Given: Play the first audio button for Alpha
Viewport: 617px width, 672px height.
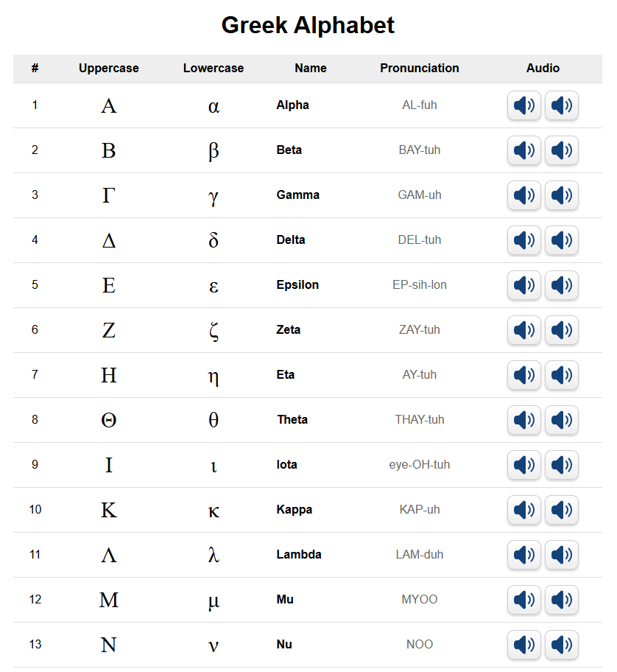Looking at the screenshot, I should [523, 105].
